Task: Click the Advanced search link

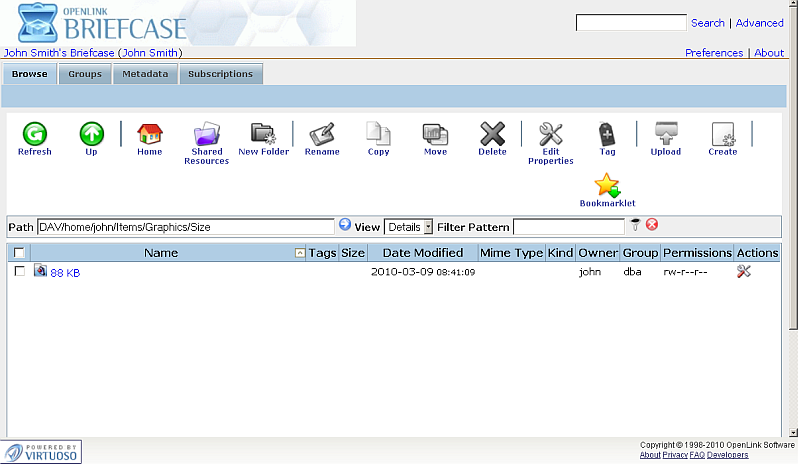Action: coord(759,23)
